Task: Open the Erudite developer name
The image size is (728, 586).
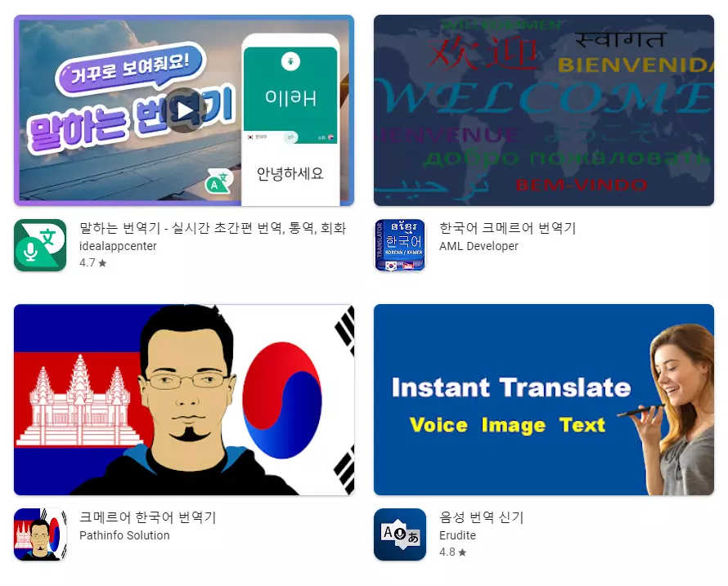Action: pyautogui.click(x=457, y=535)
